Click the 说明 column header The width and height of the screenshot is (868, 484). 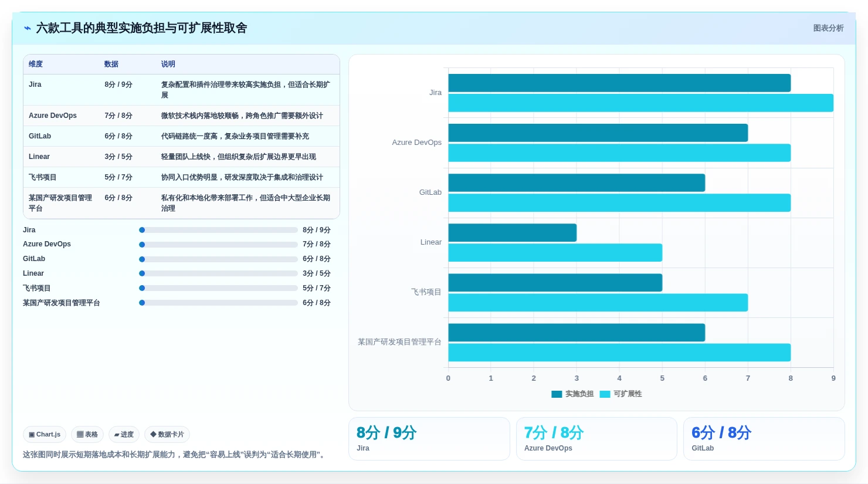(168, 64)
